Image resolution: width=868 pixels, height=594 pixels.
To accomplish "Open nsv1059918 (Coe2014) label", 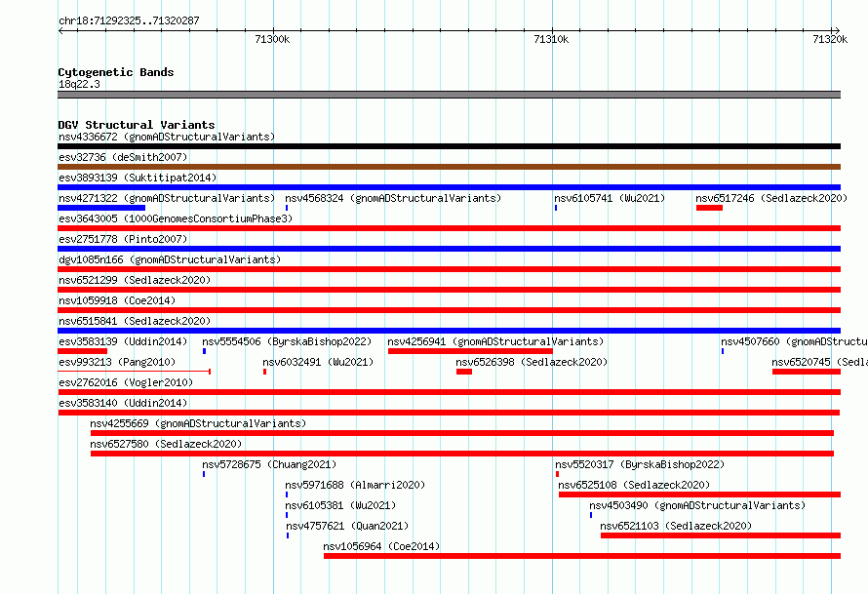I will 117,300.
